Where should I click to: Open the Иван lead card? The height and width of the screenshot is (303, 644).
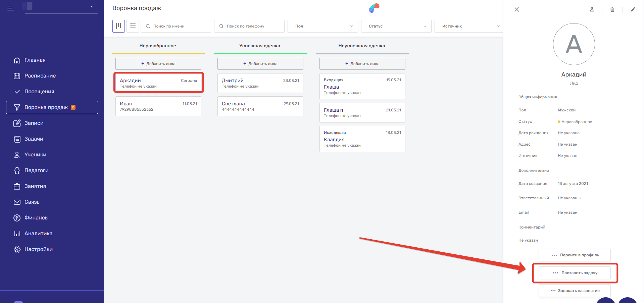(158, 106)
